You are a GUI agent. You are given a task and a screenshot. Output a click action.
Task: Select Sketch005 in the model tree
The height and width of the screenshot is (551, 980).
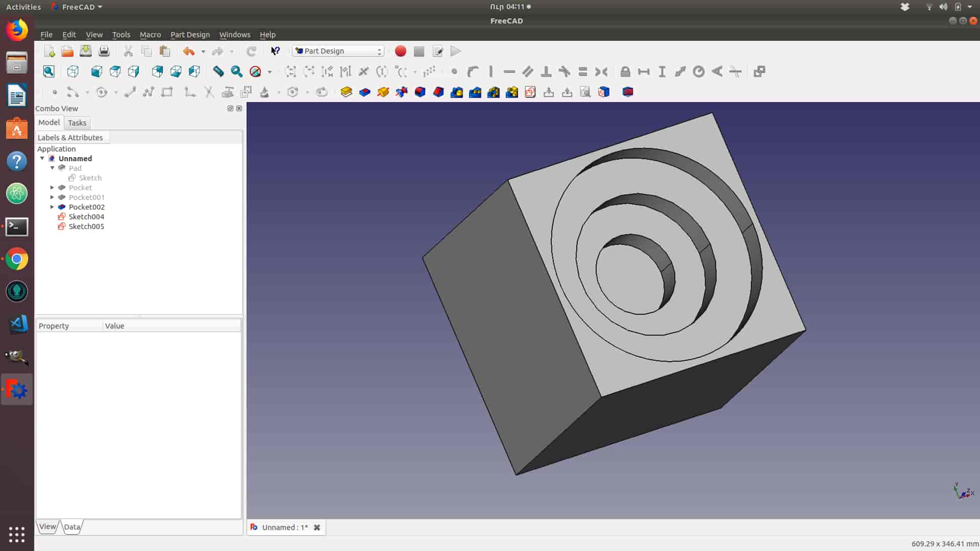[86, 226]
